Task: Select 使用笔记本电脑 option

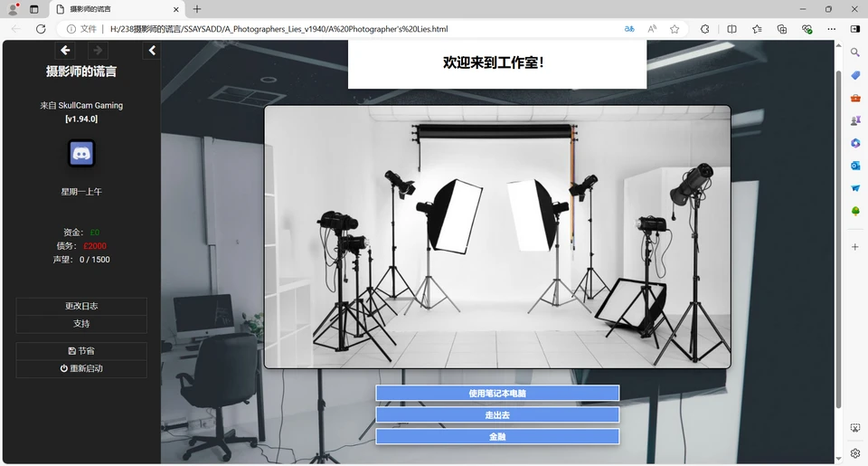Action: coord(497,394)
